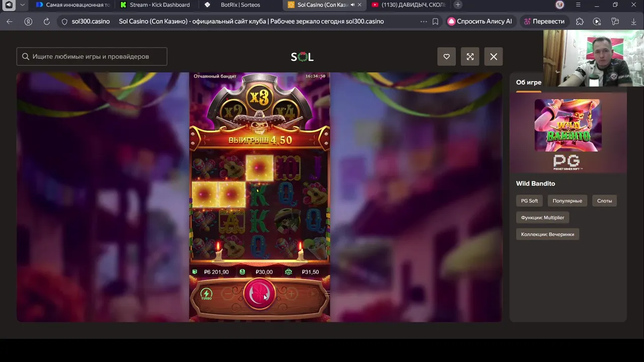Expand the tab list dropdown arrow
Viewport: 644px width, 362px height.
23,5
